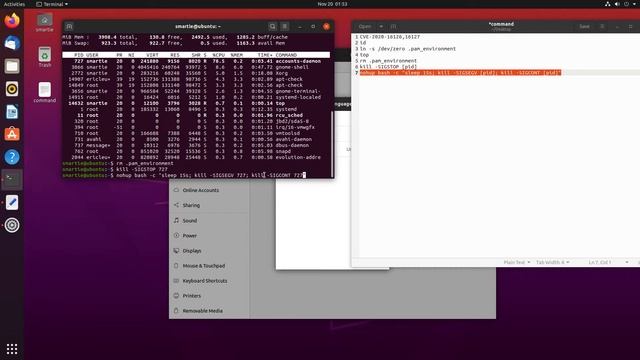Image resolution: width=640 pixels, height=360 pixels.
Task: Open Firefox from the dock
Action: pyautogui.click(x=12, y=20)
